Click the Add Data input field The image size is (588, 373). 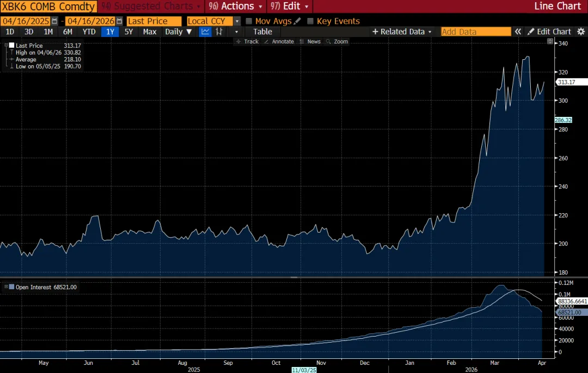pos(476,32)
